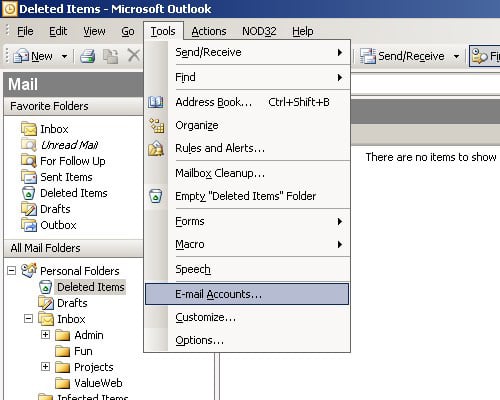Viewport: 500px width, 400px height.
Task: Open the Find submenu in Tools
Action: pyautogui.click(x=247, y=77)
